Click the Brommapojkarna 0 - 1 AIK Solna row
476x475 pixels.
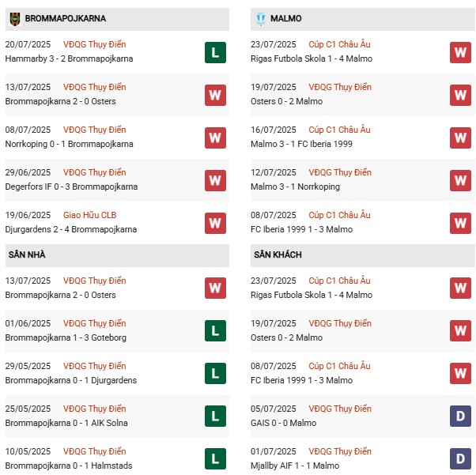[66, 423]
